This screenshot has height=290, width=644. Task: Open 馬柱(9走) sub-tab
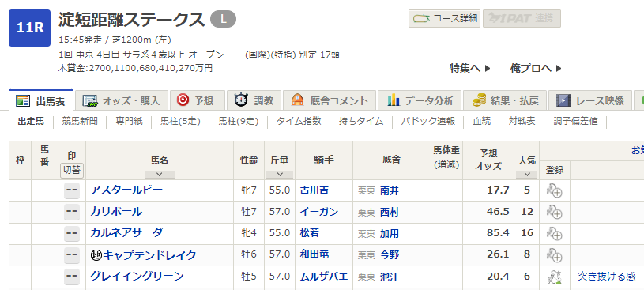tap(239, 121)
